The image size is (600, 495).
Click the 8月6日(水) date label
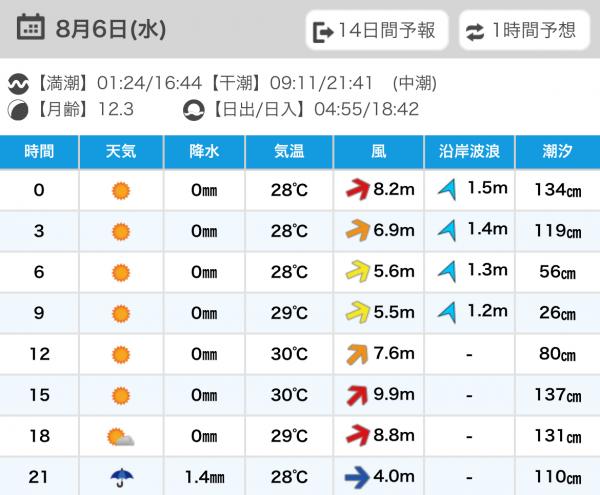click(x=111, y=29)
